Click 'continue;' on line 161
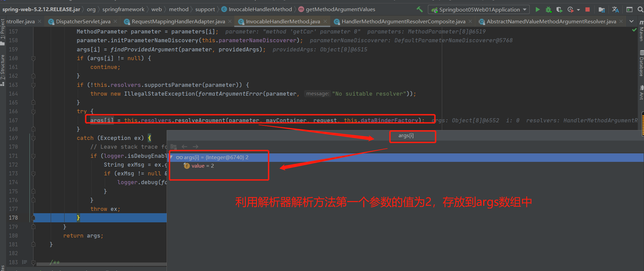The image size is (644, 271). (x=105, y=67)
